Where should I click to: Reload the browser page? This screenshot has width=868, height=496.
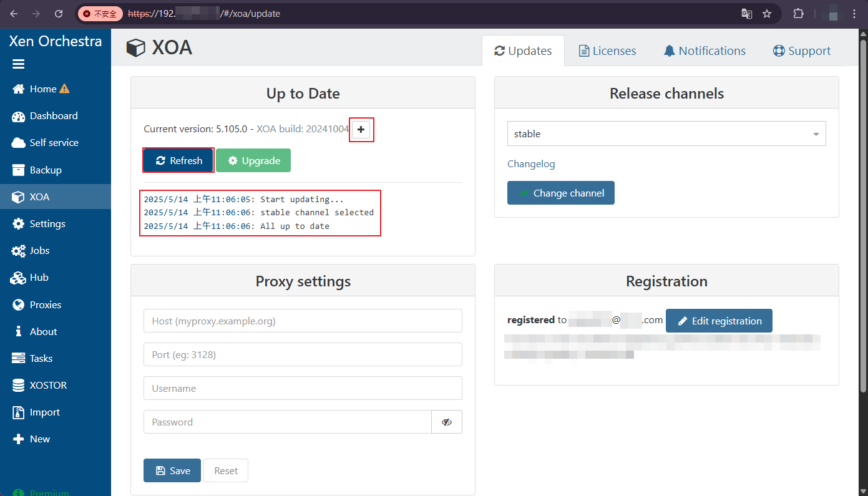59,13
